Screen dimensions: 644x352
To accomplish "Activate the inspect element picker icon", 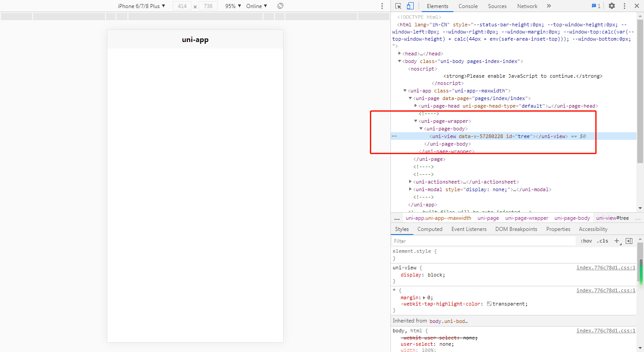I will click(398, 6).
